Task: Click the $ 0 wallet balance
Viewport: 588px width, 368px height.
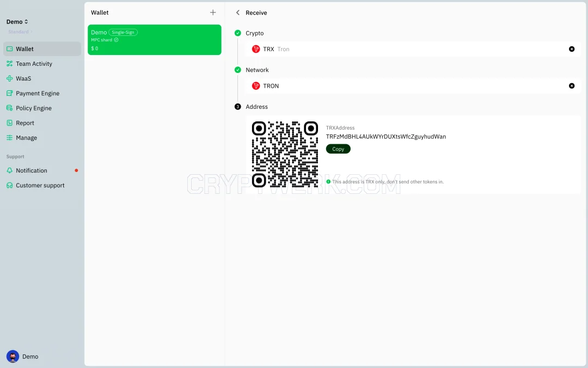Action: tap(95, 48)
